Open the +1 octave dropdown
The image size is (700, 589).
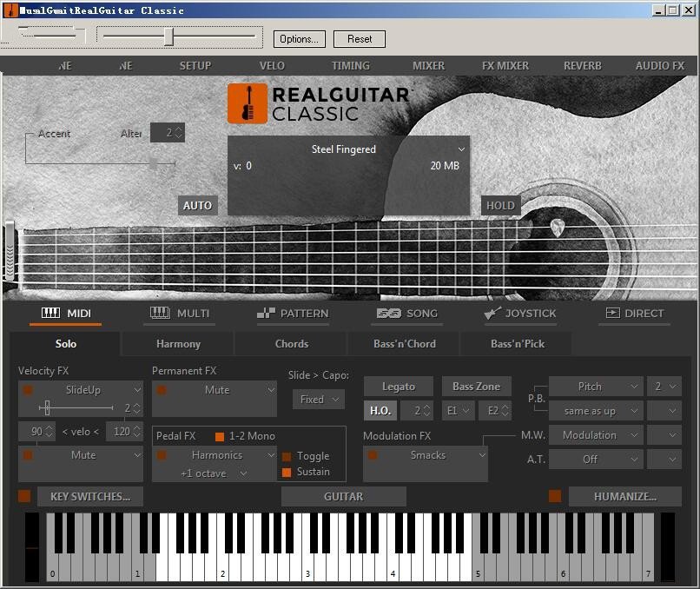tap(215, 473)
